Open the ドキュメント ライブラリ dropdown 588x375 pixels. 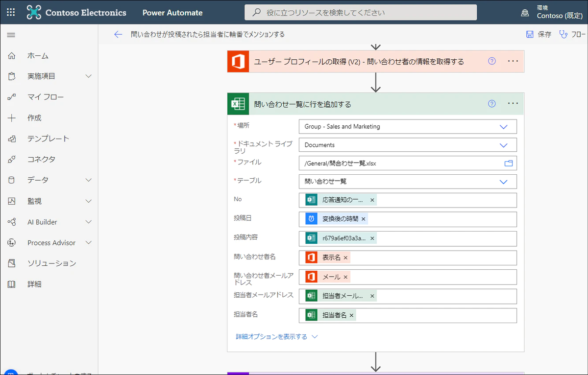408,145
